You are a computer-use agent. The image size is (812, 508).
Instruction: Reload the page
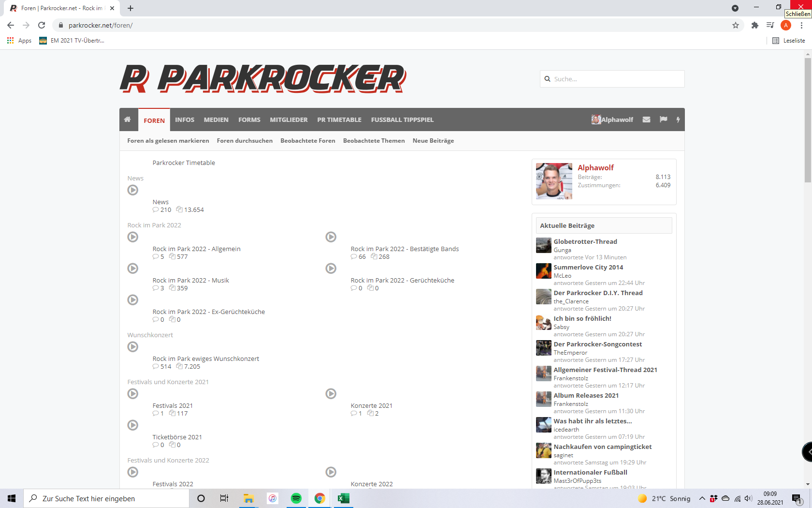[x=42, y=25]
